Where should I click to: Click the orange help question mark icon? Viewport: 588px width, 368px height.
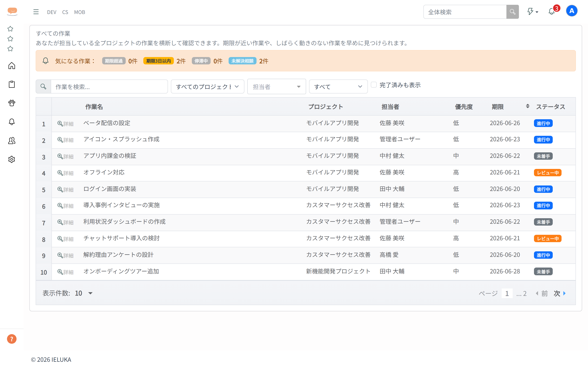pos(12,339)
